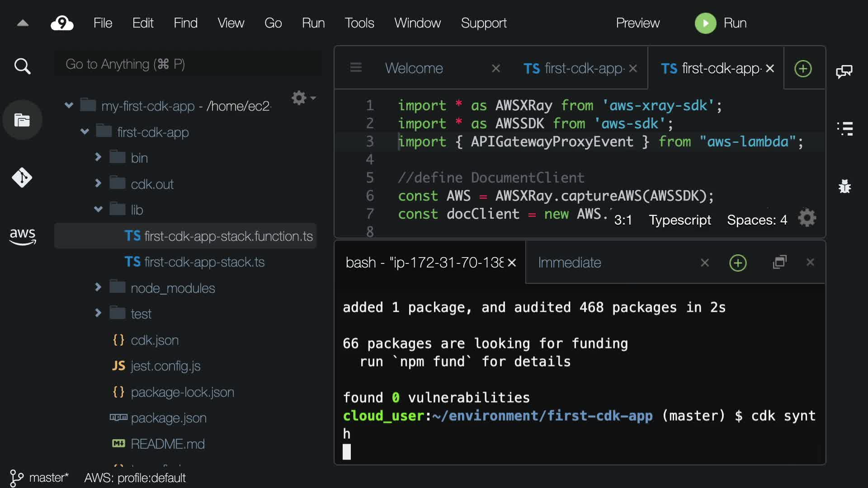
Task: Expand the cdk.out folder
Action: tap(98, 183)
